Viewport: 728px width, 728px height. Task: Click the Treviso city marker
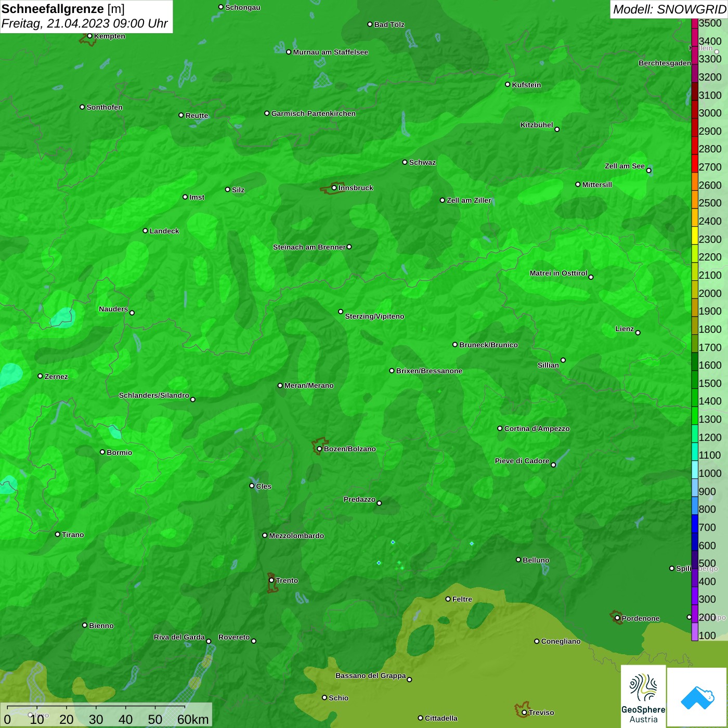[x=524, y=712]
